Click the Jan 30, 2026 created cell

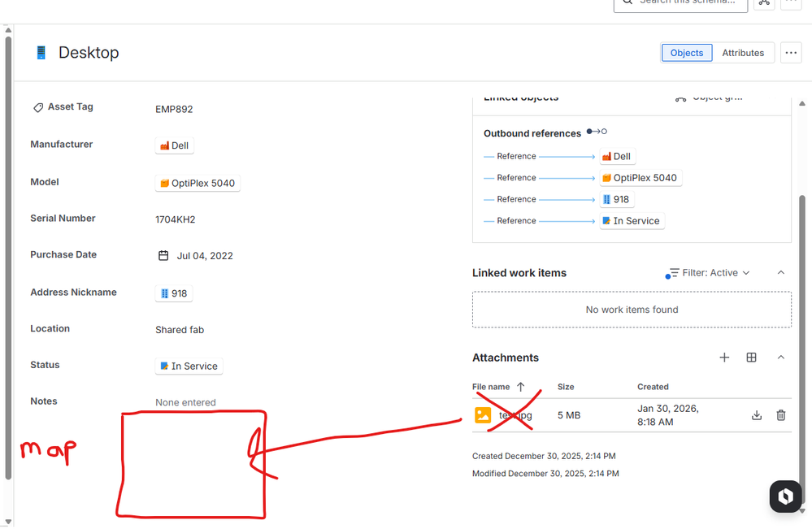click(x=668, y=415)
